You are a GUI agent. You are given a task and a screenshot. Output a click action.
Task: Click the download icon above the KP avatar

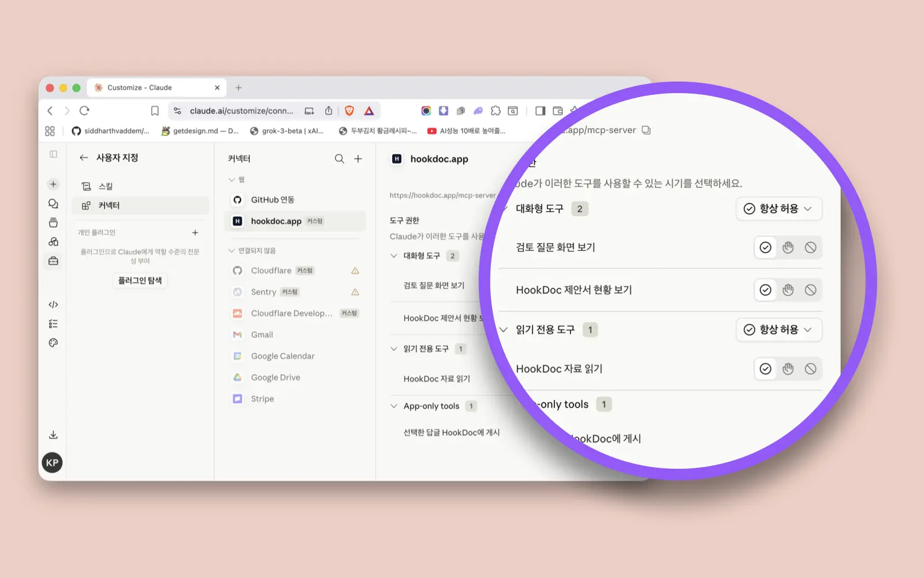pos(53,435)
